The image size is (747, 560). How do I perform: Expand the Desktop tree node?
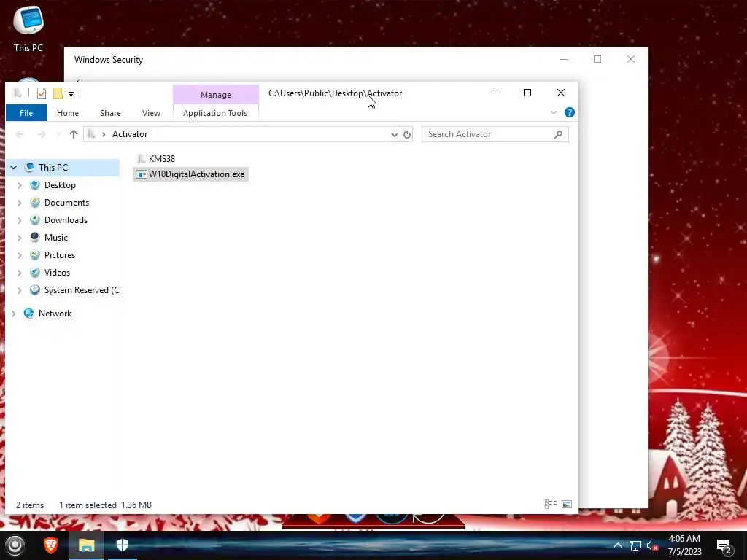[20, 185]
